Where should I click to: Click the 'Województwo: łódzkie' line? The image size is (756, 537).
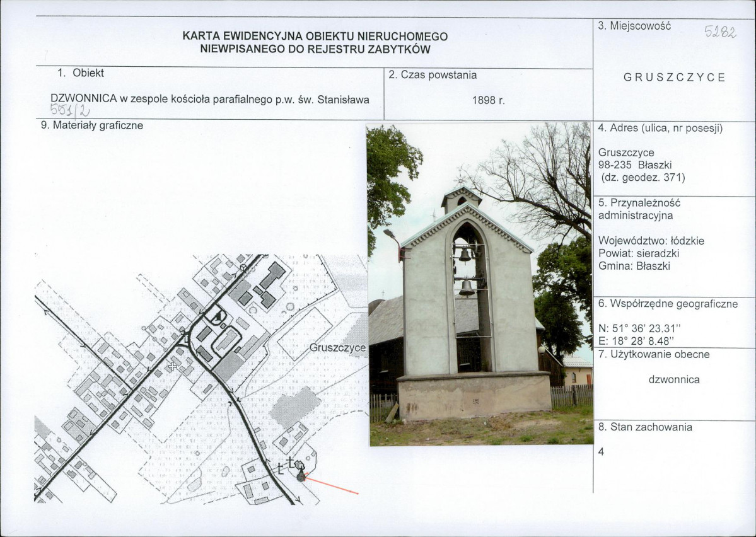pyautogui.click(x=651, y=241)
